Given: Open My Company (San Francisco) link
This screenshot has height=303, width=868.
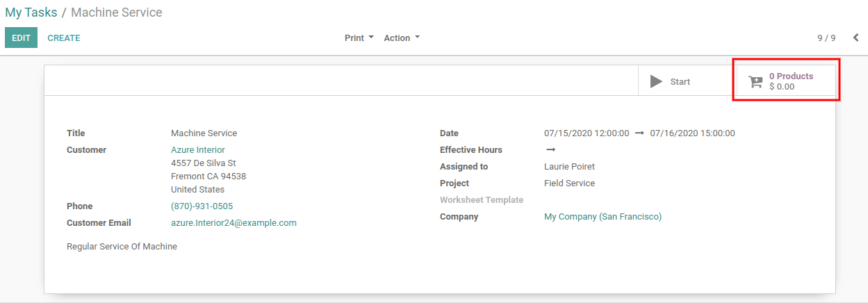Looking at the screenshot, I should [603, 217].
